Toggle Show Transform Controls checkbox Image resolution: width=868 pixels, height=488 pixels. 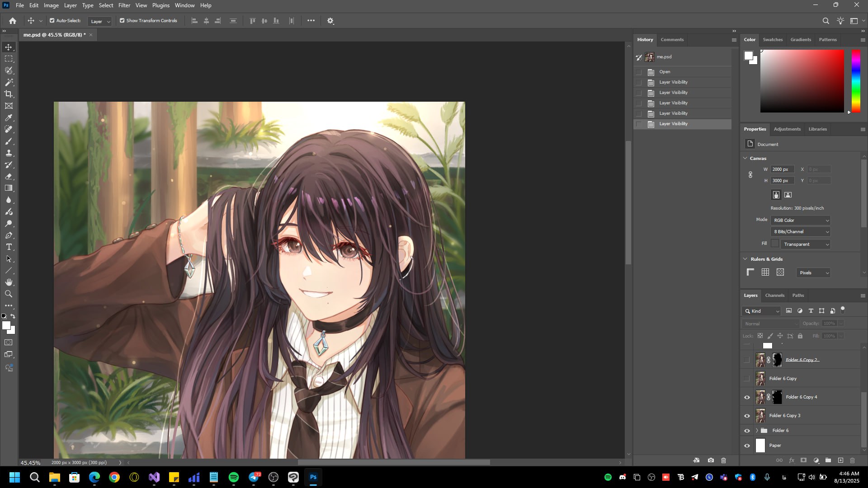[x=122, y=20]
